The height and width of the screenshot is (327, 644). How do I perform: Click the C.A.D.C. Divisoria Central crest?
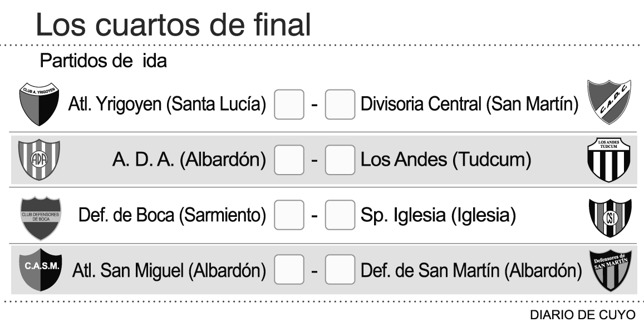click(x=610, y=103)
